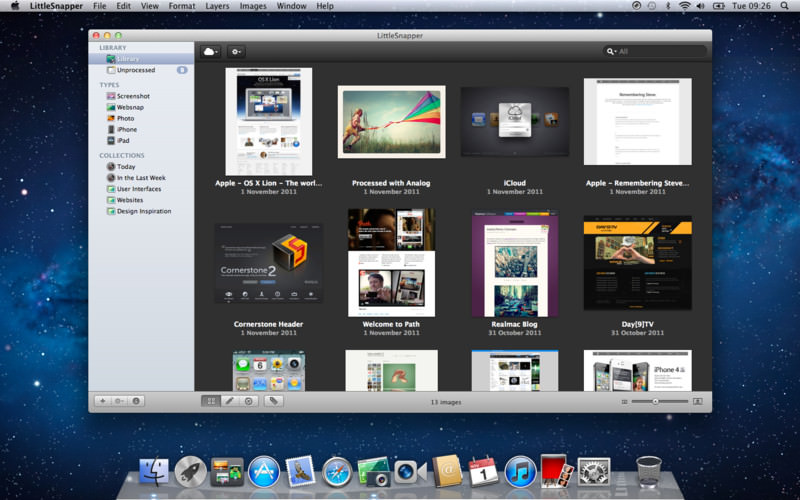800x500 pixels.
Task: Click the Bluetooth icon in menu bar
Action: coord(668,6)
